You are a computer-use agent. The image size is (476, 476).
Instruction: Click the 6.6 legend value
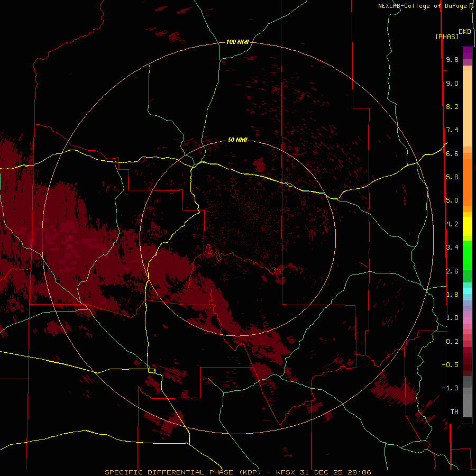[452, 153]
